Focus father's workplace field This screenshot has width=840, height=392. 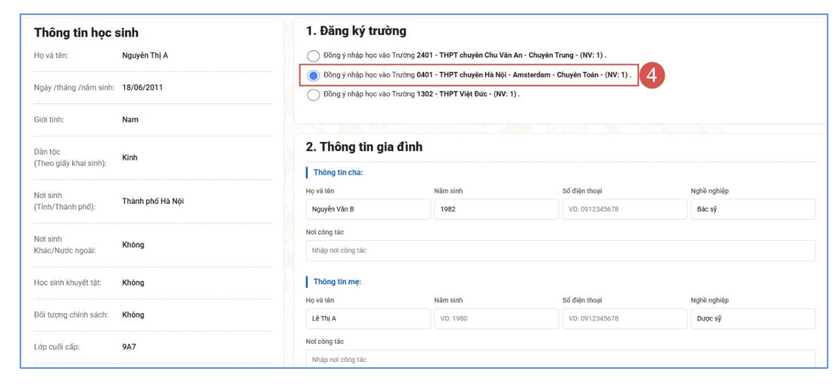point(561,251)
